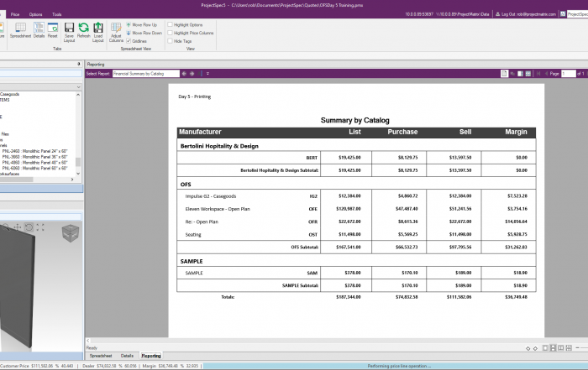This screenshot has width=588, height=370.
Task: Enable the Highlight Price Columns checkbox
Action: 171,33
